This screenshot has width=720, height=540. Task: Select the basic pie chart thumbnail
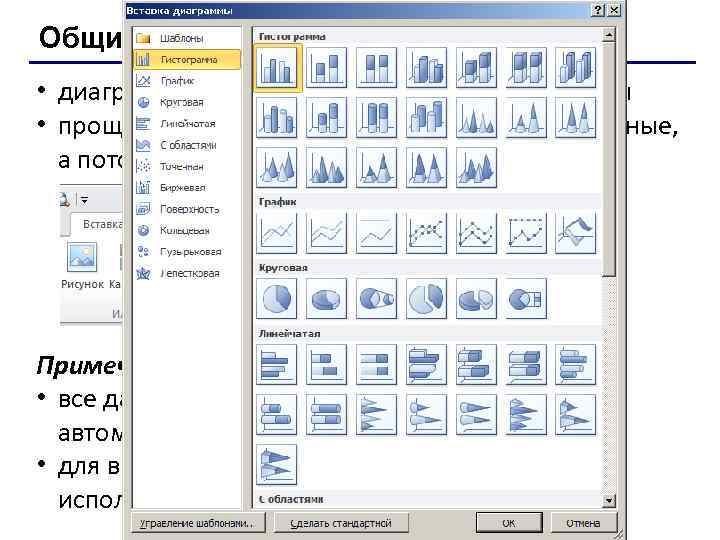tap(277, 299)
